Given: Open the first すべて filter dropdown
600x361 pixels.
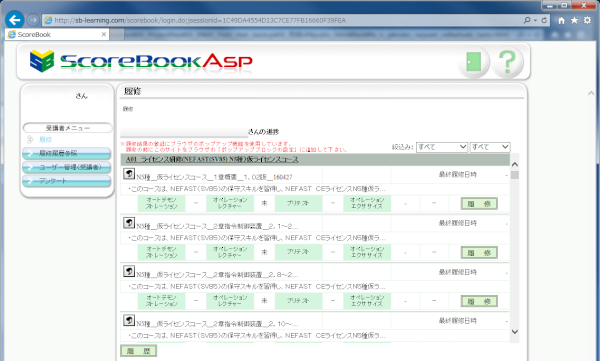Looking at the screenshot, I should (442, 147).
